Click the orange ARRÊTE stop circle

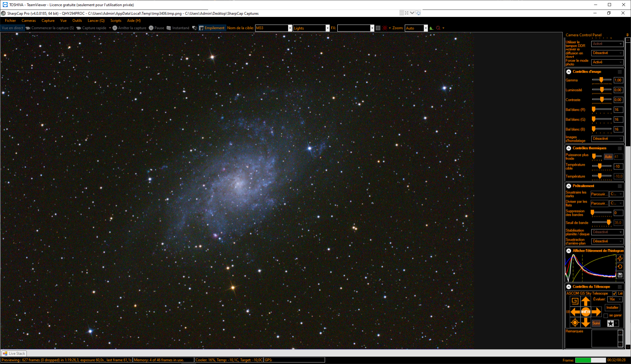coord(586,312)
